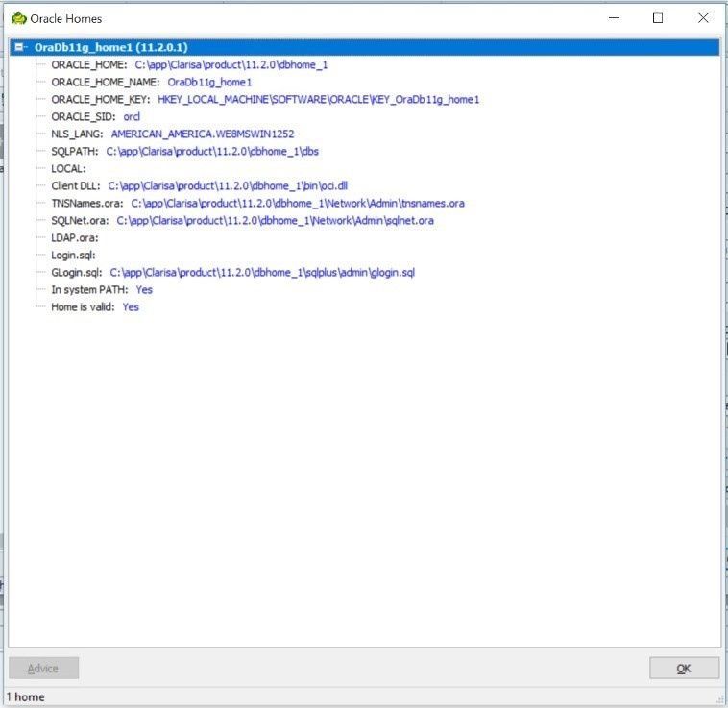Click the OK button

(x=684, y=668)
